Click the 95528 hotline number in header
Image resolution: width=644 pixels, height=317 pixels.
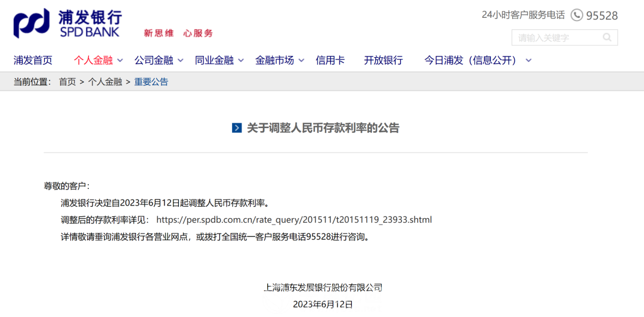coord(602,15)
